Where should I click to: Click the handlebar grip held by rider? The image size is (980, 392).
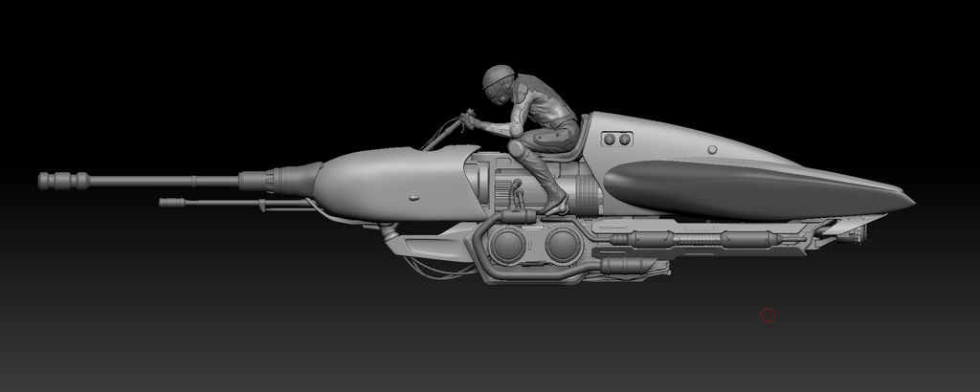[468, 118]
